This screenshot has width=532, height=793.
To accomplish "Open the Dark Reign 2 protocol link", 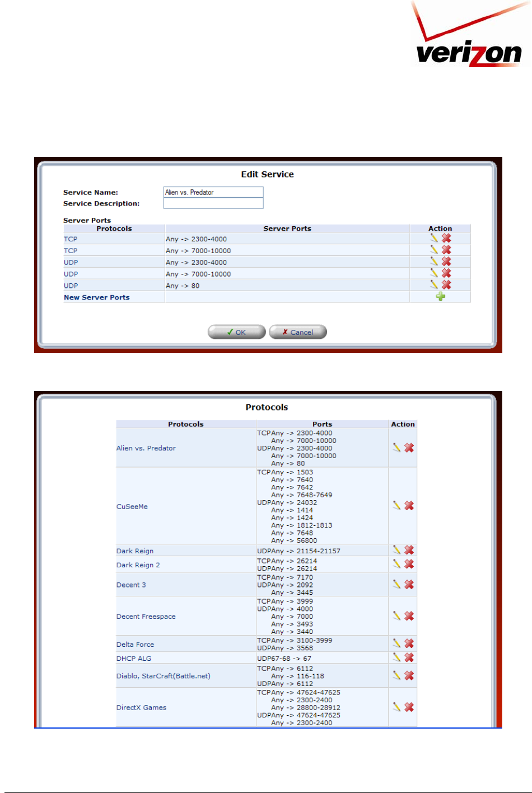I will point(138,565).
